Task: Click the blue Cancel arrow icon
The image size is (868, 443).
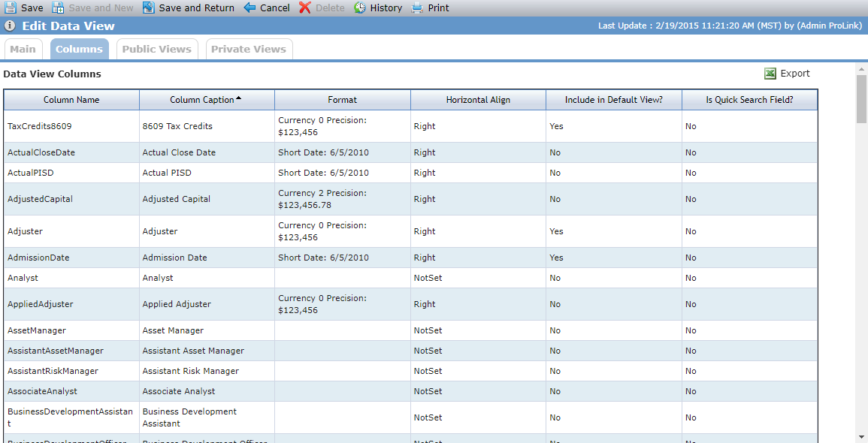Action: tap(250, 8)
